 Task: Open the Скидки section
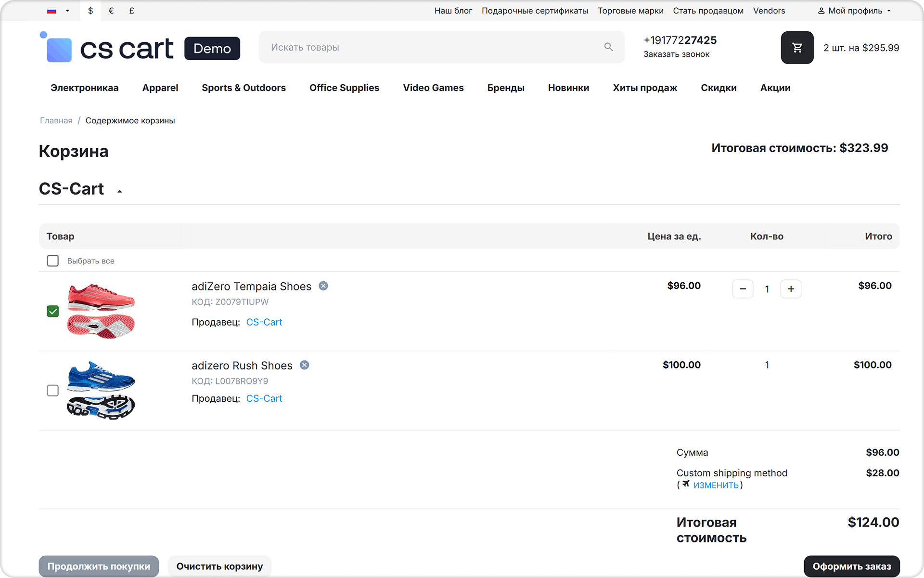[x=719, y=88]
